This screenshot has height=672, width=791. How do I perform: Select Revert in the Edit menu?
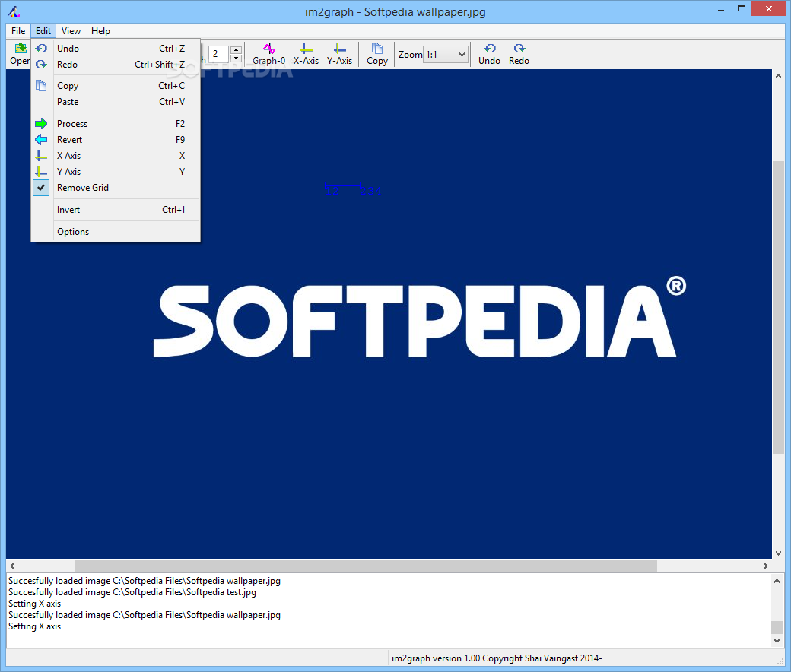click(x=116, y=140)
